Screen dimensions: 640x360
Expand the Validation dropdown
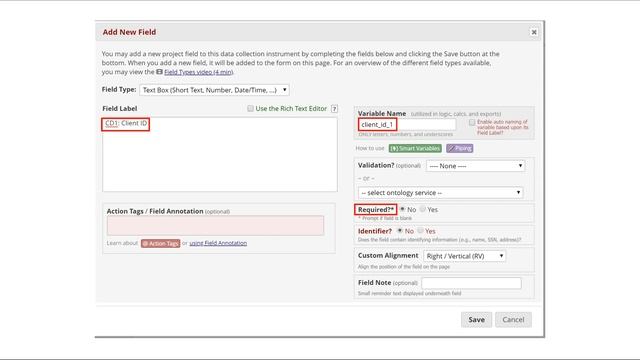[476, 166]
